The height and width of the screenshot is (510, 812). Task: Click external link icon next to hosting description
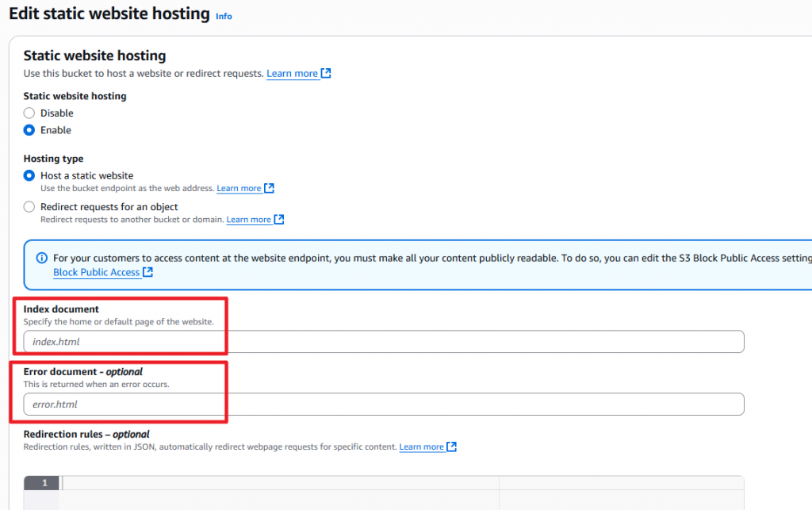pos(326,74)
